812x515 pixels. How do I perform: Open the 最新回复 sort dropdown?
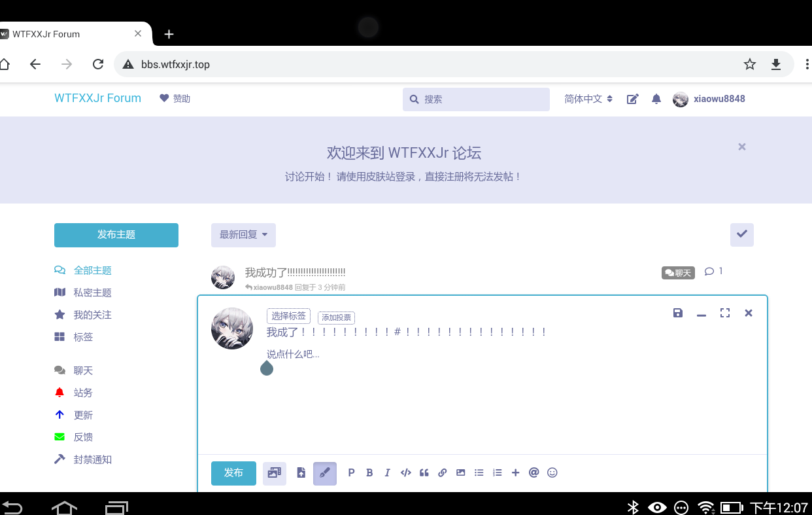pyautogui.click(x=243, y=235)
